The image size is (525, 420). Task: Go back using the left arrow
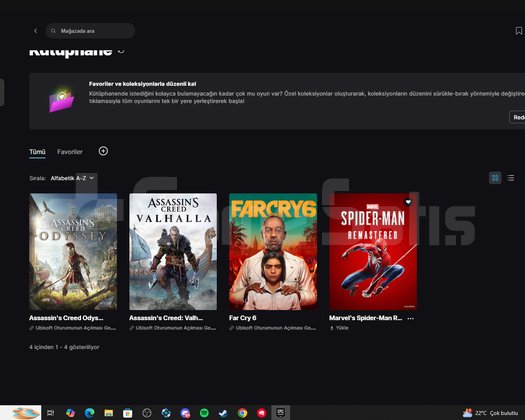(35, 31)
